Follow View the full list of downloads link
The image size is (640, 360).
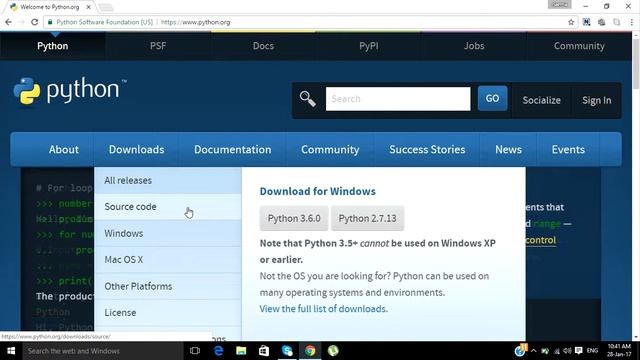324,309
